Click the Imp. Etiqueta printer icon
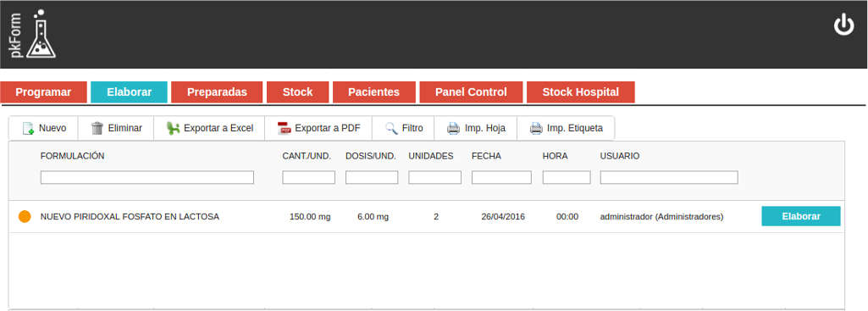868x311 pixels. pos(536,129)
